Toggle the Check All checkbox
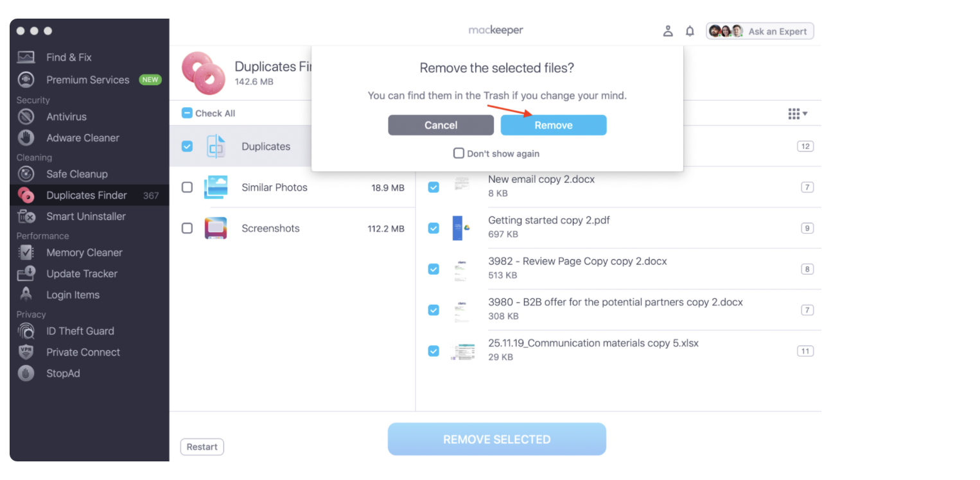980x480 pixels. tap(186, 112)
